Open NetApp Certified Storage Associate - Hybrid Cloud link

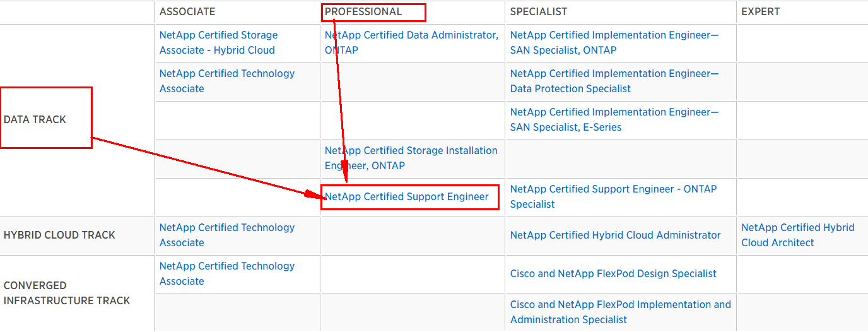(218, 43)
